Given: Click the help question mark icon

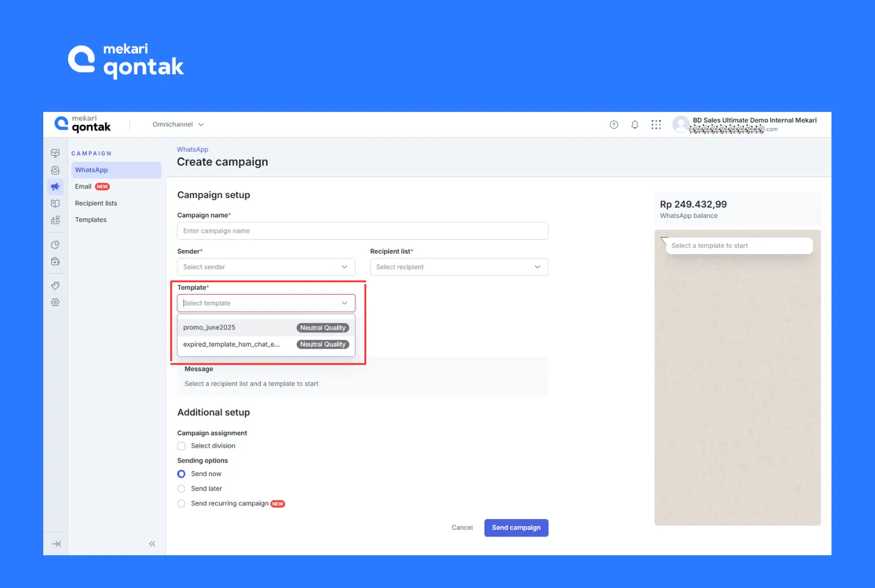Looking at the screenshot, I should (x=614, y=124).
